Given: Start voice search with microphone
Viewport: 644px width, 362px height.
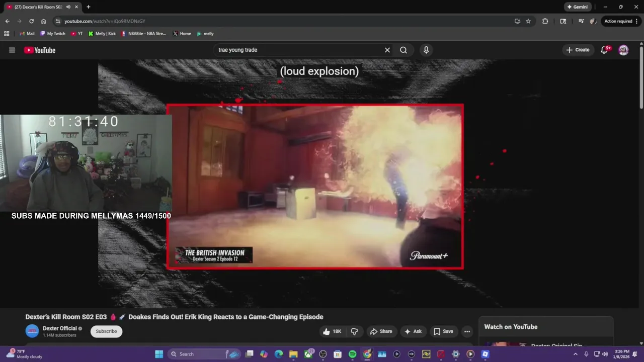Looking at the screenshot, I should [426, 50].
